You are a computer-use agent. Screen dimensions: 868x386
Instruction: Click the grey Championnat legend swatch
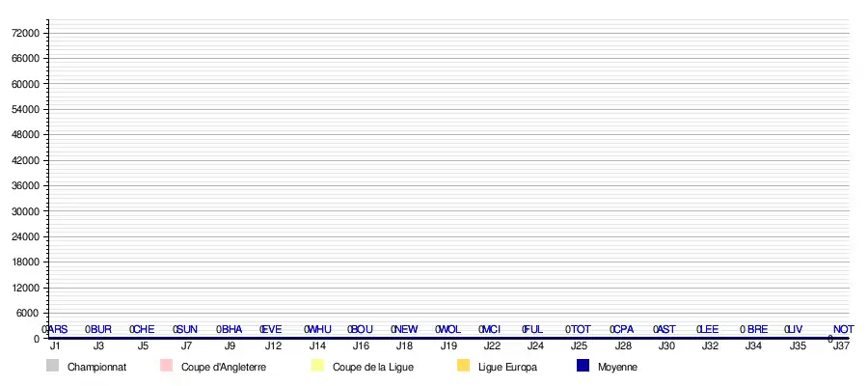(52, 366)
